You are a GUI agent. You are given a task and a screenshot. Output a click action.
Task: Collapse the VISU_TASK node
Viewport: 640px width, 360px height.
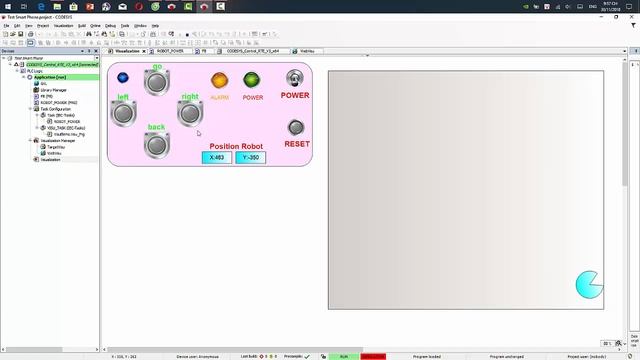click(37, 128)
